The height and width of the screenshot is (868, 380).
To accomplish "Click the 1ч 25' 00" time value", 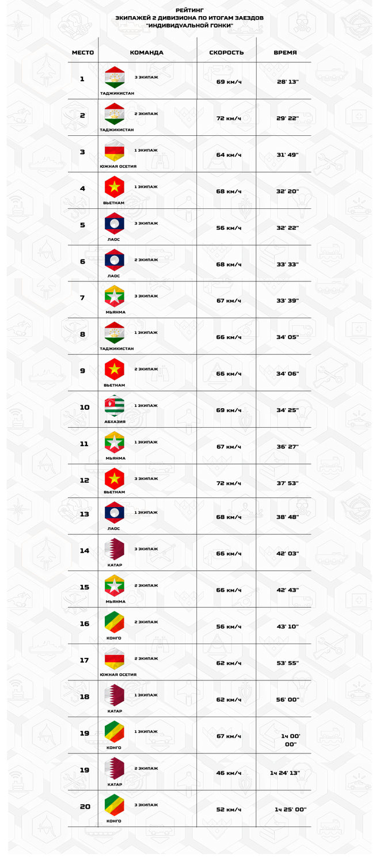I will pyautogui.click(x=290, y=809).
